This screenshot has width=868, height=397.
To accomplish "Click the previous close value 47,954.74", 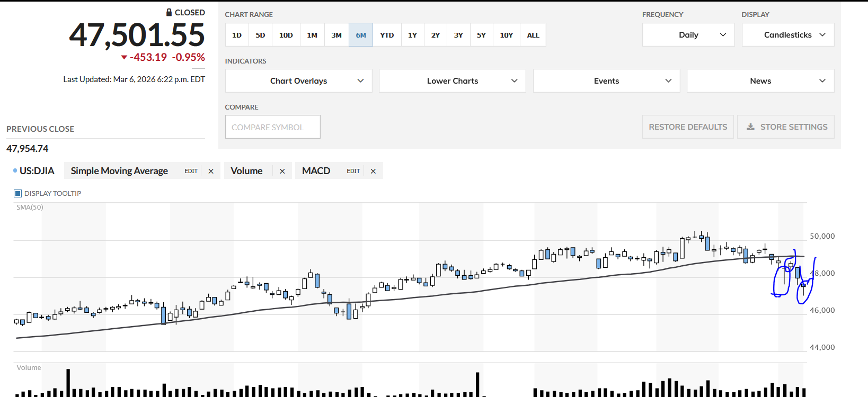I will coord(28,149).
